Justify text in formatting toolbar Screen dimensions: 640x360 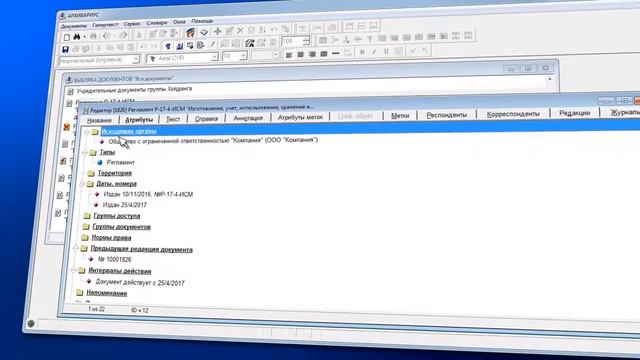click(x=324, y=53)
